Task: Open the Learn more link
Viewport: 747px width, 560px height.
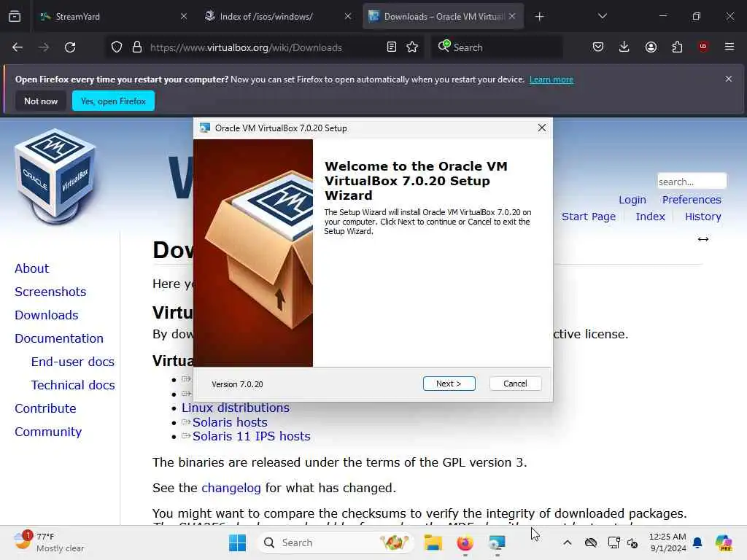Action: [x=551, y=79]
